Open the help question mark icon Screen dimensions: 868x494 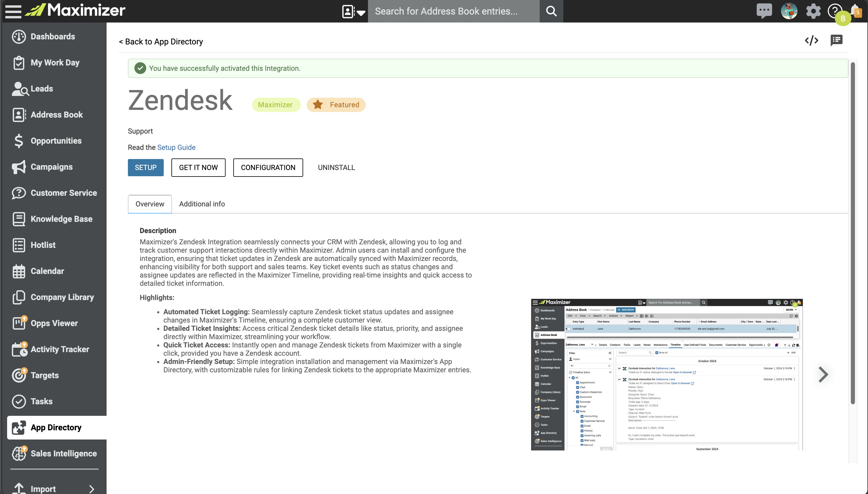click(x=835, y=11)
